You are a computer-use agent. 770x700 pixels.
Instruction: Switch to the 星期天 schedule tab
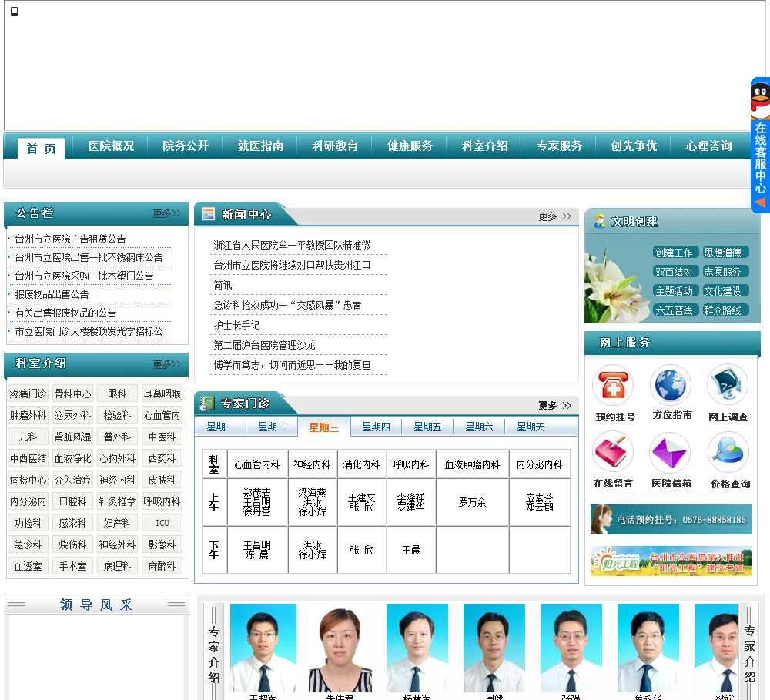coord(531,427)
